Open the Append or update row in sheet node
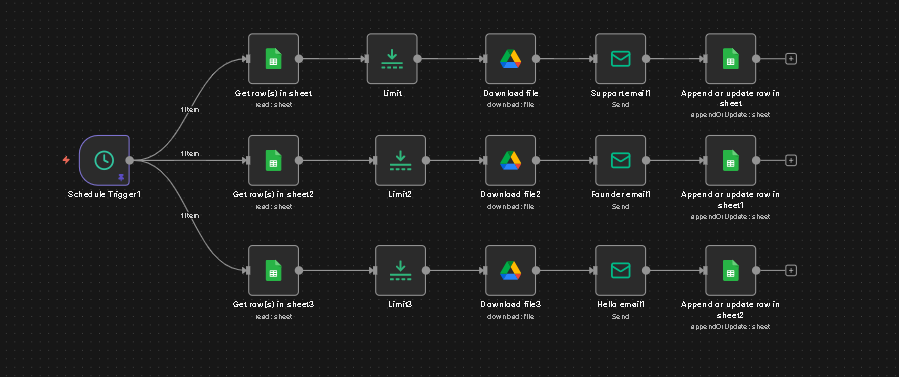 730,58
